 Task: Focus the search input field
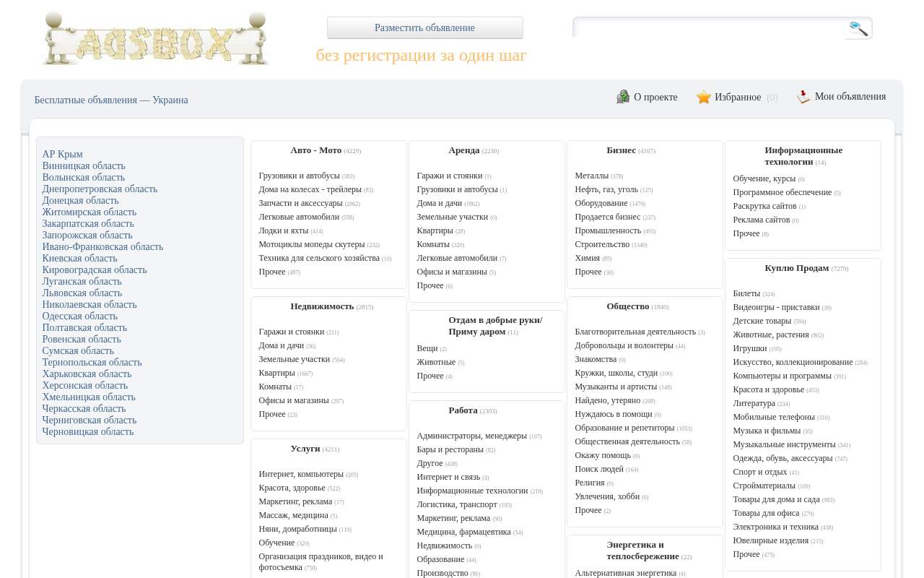tap(710, 28)
